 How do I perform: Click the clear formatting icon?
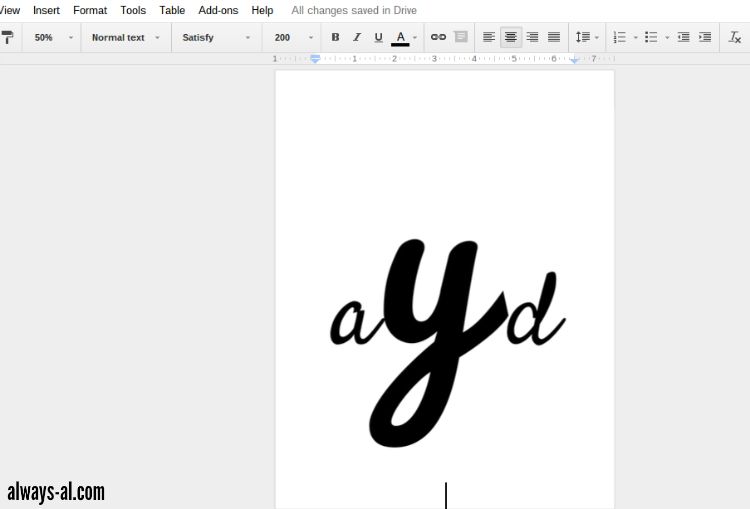click(x=735, y=37)
